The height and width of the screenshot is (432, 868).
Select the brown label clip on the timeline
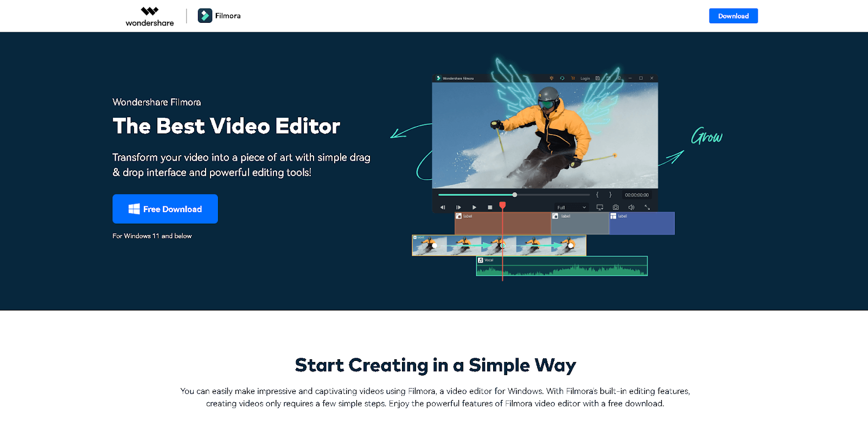(502, 224)
